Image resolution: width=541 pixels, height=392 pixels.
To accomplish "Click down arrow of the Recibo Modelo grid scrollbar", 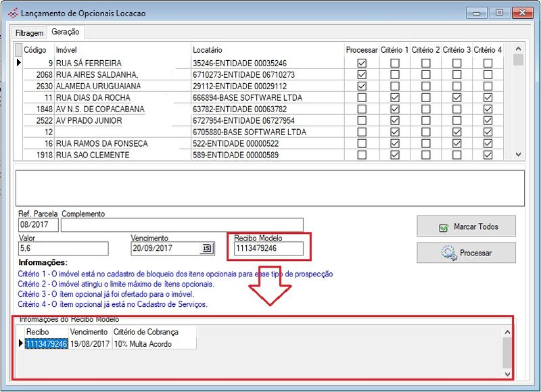I will 507,373.
